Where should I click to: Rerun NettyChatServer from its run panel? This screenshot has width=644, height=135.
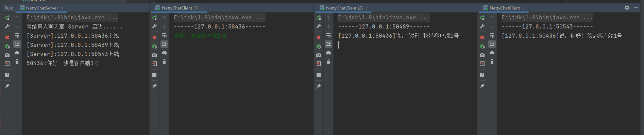[x=7, y=18]
